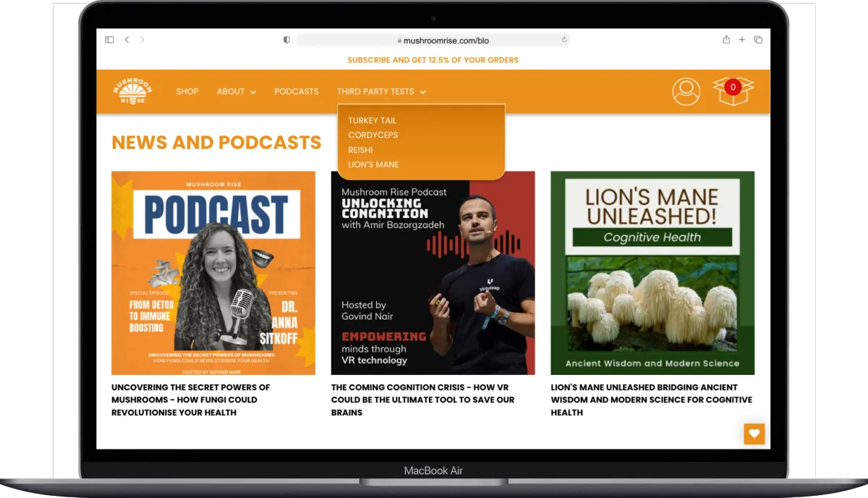Open a new tab with the plus icon

[742, 40]
